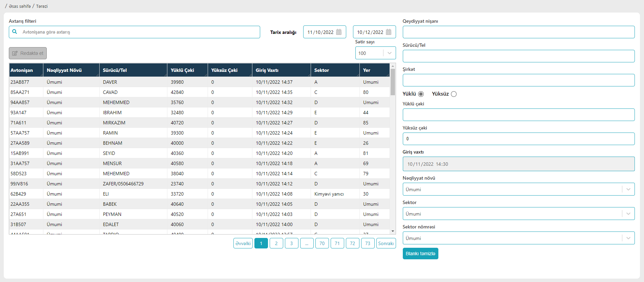Open calendar for start date 11/10/2022
Screen dimensions: 644x282
tap(339, 32)
